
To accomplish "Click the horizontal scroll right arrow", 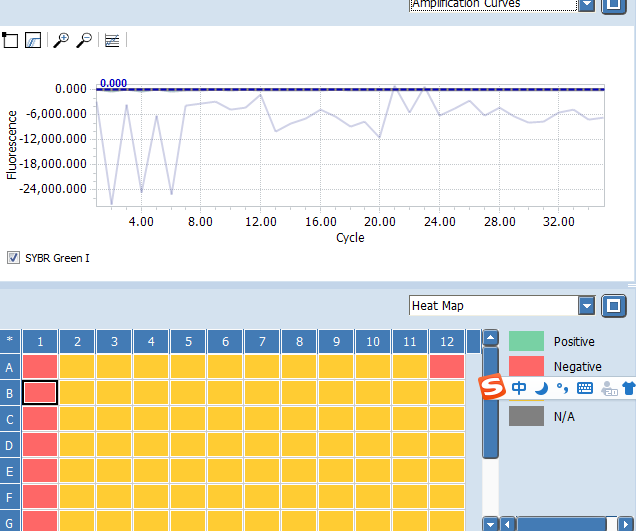I will [626, 524].
